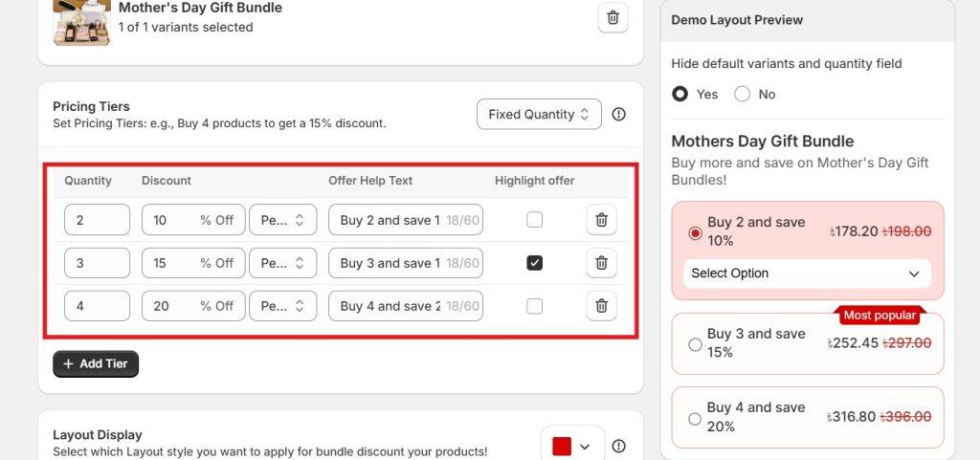Edit the quantity field showing 4

click(97, 306)
